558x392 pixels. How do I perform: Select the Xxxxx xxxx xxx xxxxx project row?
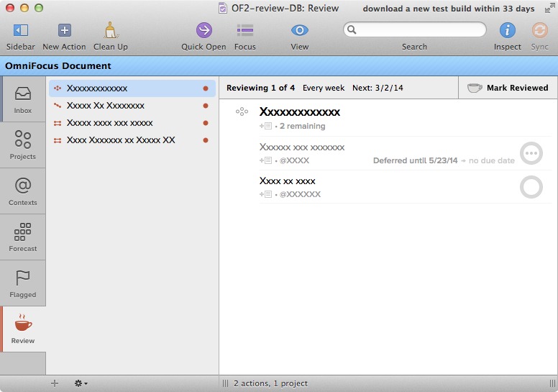(x=132, y=123)
